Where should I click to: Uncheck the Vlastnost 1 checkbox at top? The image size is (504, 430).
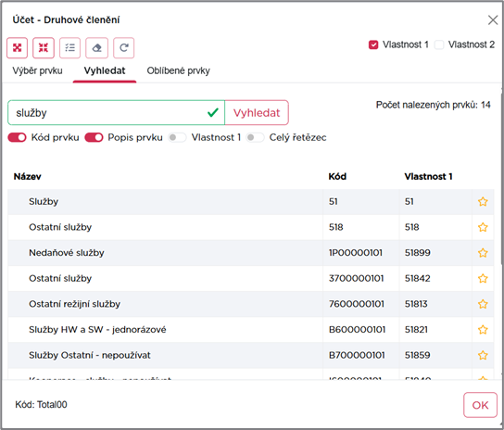(373, 44)
